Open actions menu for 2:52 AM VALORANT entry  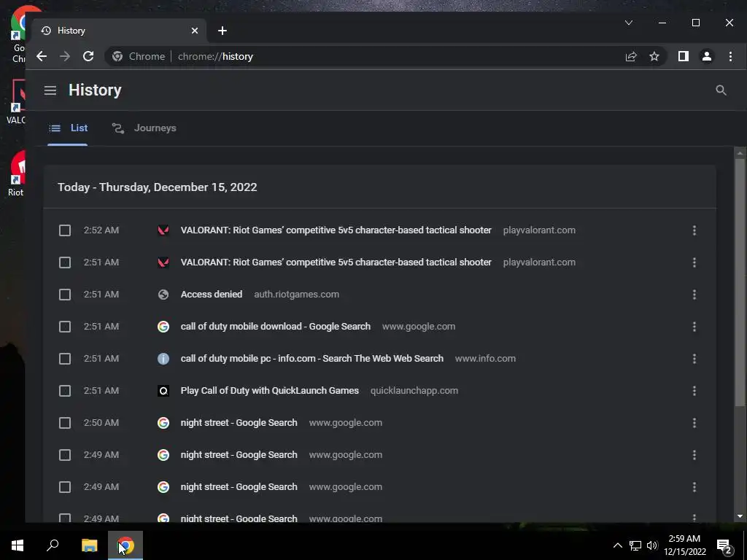694,230
